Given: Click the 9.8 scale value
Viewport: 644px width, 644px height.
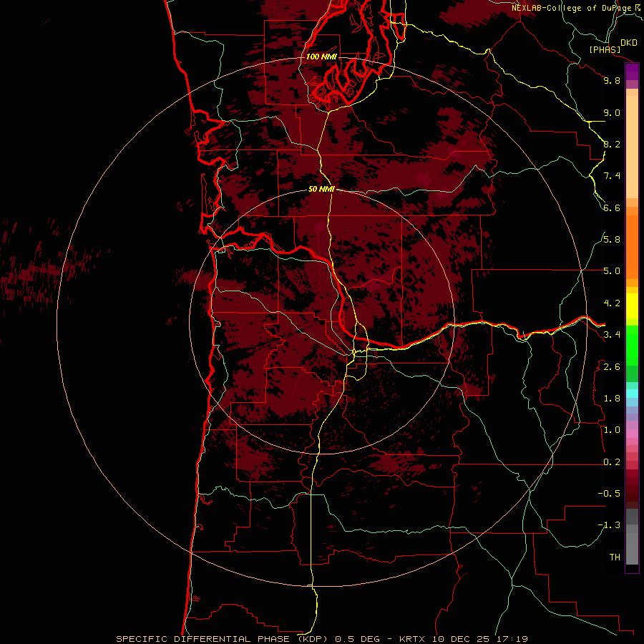Looking at the screenshot, I should pos(612,80).
